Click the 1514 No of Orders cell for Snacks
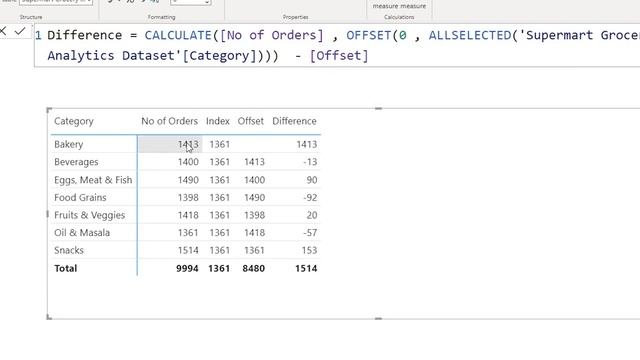The width and height of the screenshot is (640, 360). pyautogui.click(x=188, y=250)
